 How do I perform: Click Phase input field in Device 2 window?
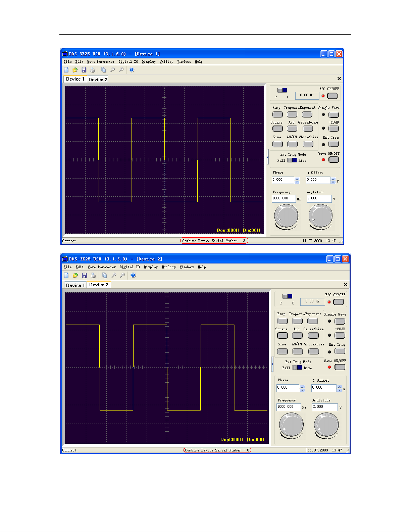[288, 388]
